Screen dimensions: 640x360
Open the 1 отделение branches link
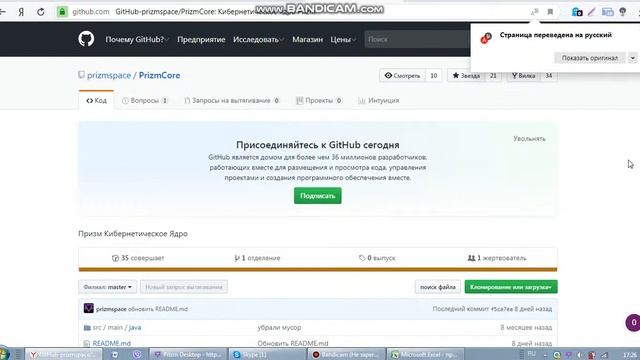pos(257,258)
